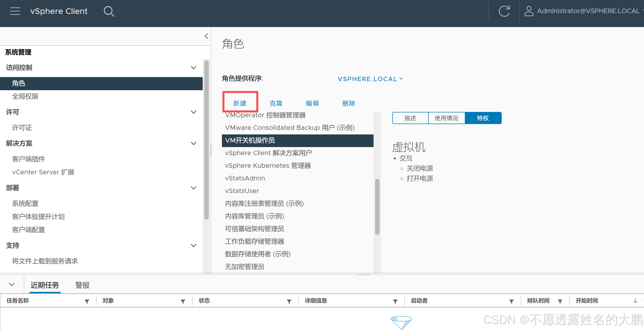Image resolution: width=644 pixels, height=330 pixels.
Task: Click the refresh icon in header
Action: (504, 11)
